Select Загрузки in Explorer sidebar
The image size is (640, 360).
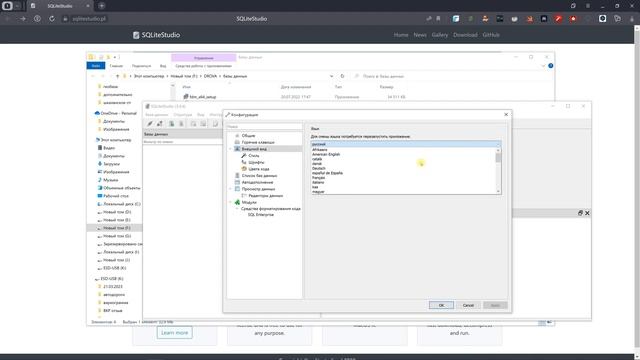(109, 164)
